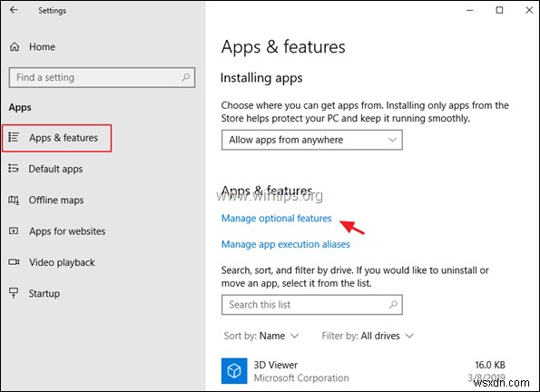Click the Startup icon
The image size is (540, 392).
(x=14, y=293)
